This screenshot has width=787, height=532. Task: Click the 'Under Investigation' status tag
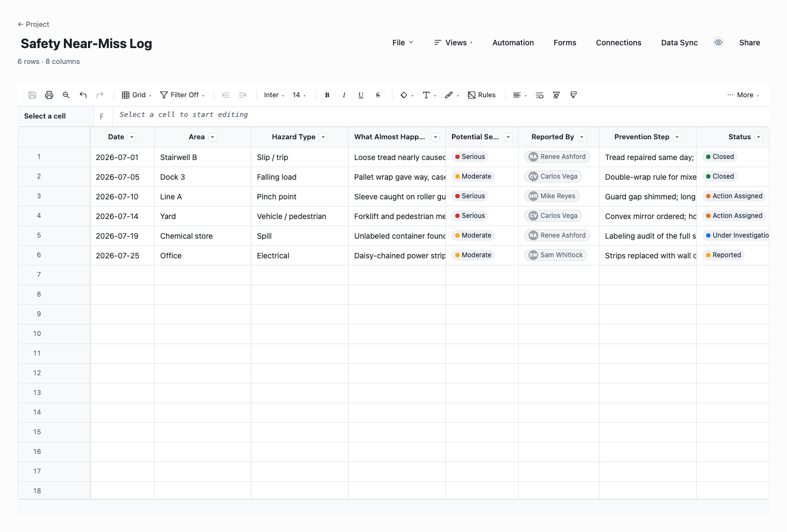pyautogui.click(x=736, y=235)
